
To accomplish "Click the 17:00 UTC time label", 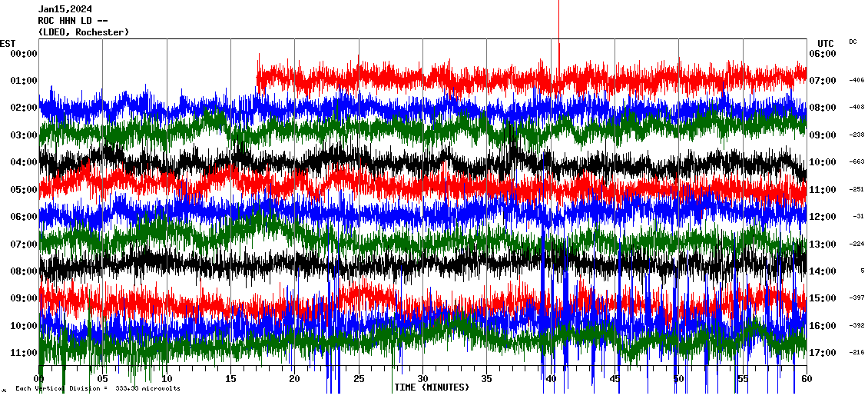I will (823, 353).
